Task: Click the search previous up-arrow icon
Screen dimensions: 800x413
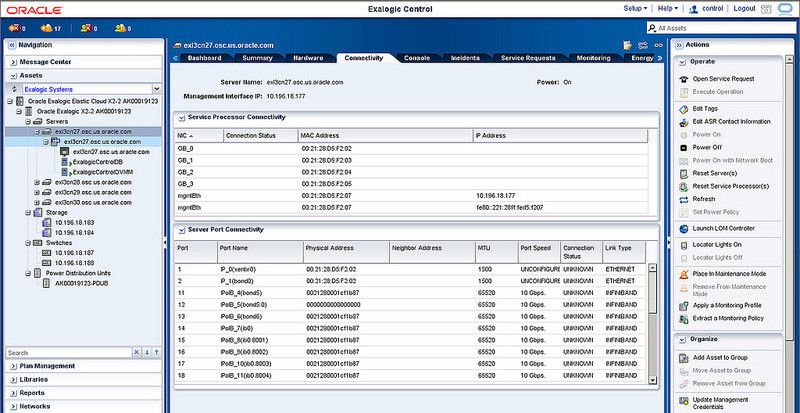Action: pyautogui.click(x=156, y=353)
